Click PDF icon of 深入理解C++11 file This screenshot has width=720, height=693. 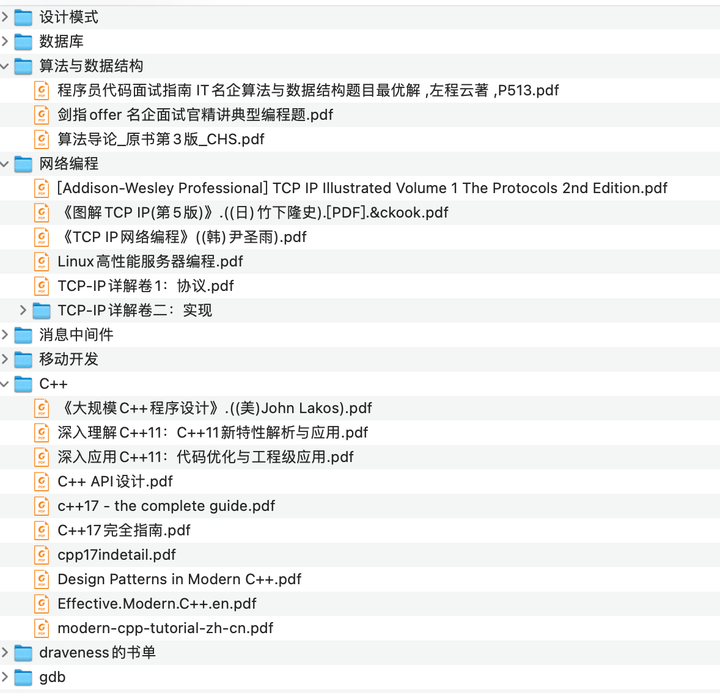[41, 433]
